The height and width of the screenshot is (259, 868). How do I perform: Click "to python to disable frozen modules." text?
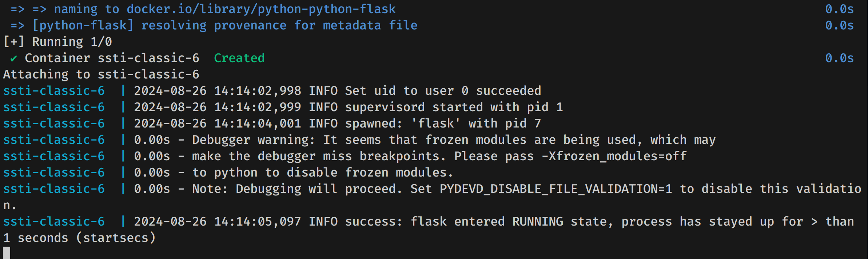tap(323, 173)
